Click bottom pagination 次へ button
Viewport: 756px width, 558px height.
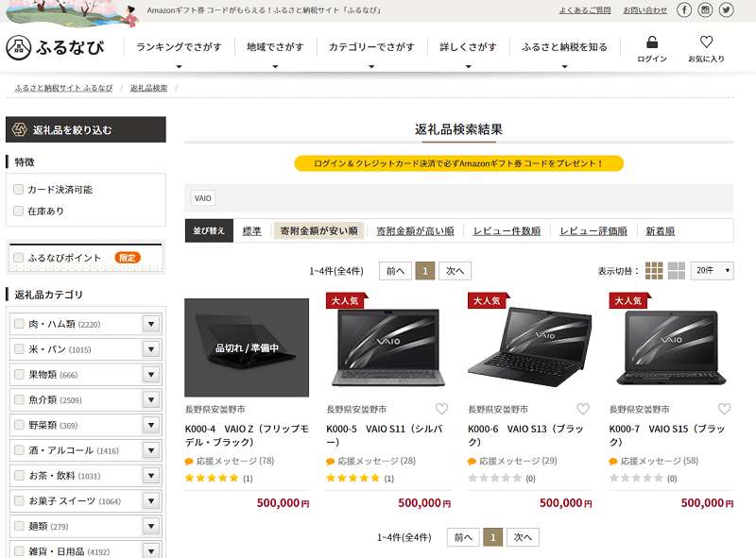[x=523, y=537]
